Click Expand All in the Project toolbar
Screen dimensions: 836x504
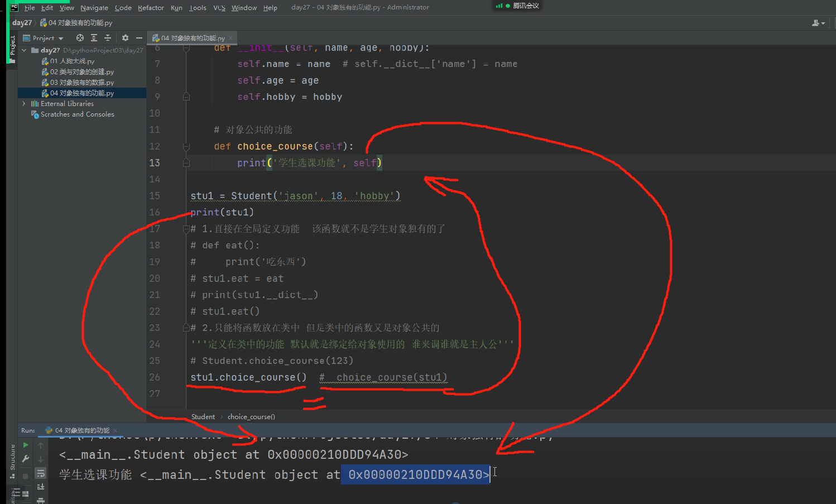[x=94, y=38]
